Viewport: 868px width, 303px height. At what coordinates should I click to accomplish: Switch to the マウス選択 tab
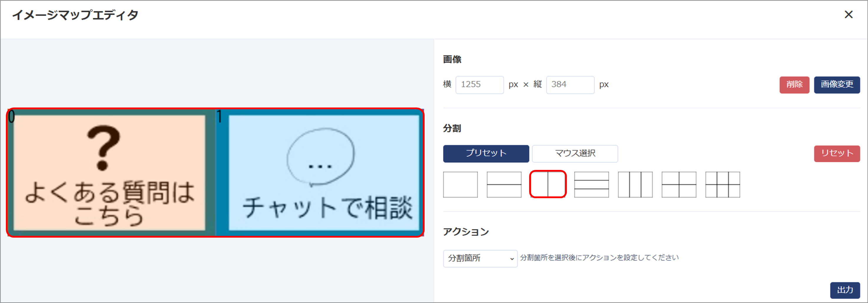coord(575,153)
